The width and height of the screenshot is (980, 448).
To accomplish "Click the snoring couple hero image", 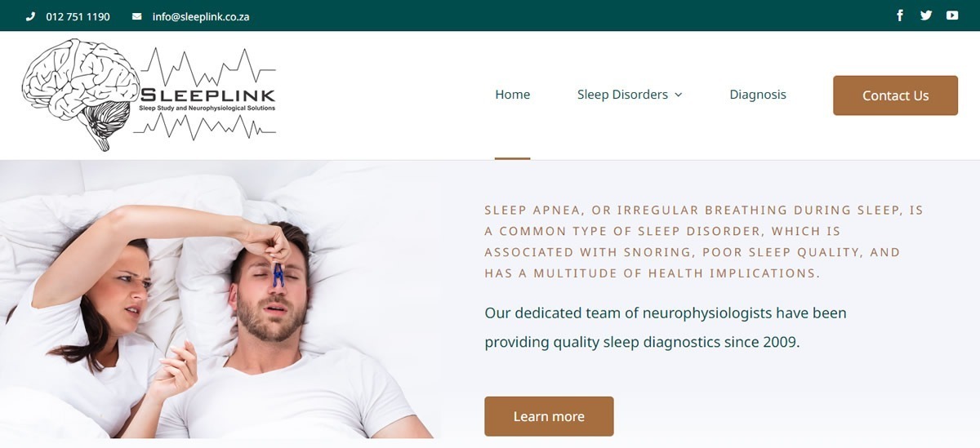I will coord(220,299).
